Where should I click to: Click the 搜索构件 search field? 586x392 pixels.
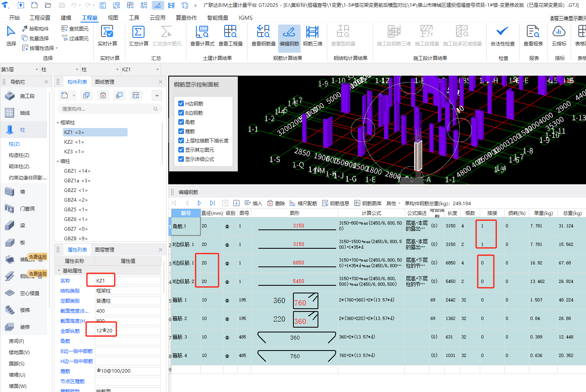110,109
